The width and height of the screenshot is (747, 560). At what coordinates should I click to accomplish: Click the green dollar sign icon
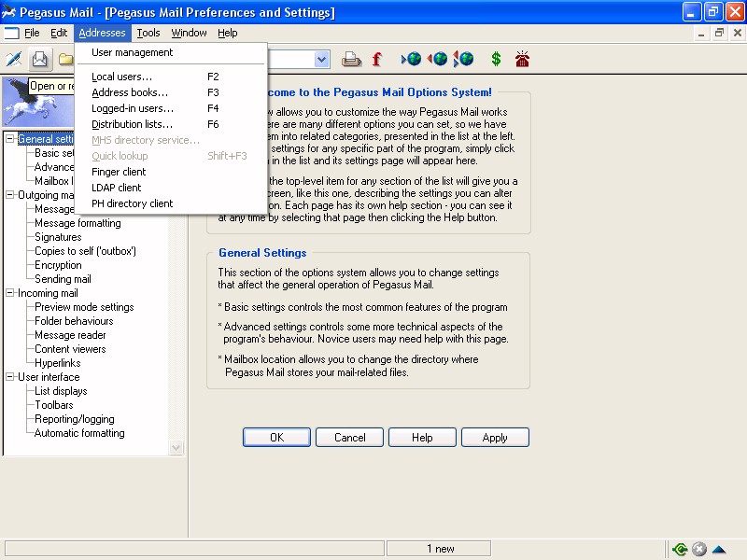coord(496,59)
